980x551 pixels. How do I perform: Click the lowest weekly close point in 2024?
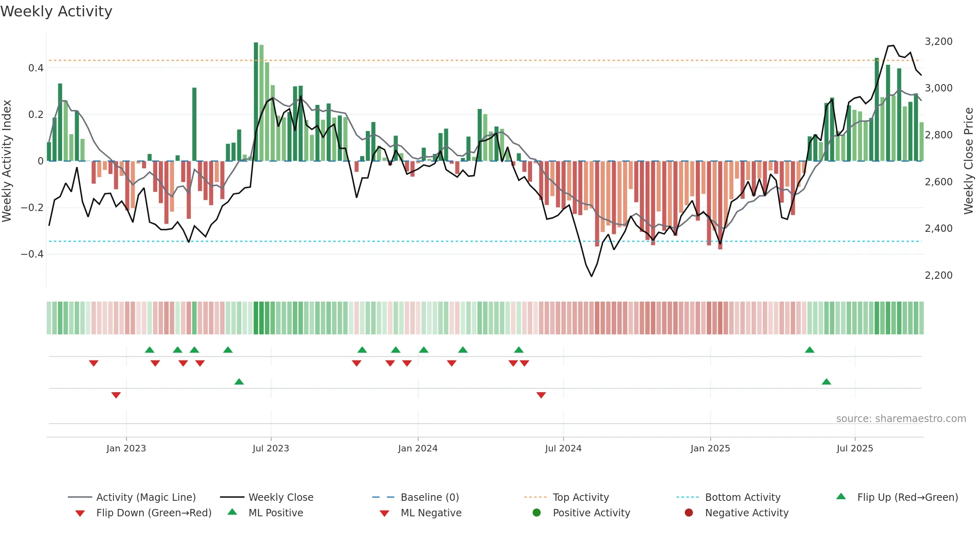[591, 276]
